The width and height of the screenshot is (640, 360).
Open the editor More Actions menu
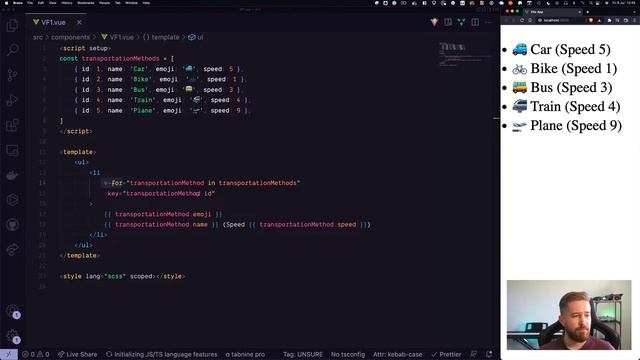(489, 22)
